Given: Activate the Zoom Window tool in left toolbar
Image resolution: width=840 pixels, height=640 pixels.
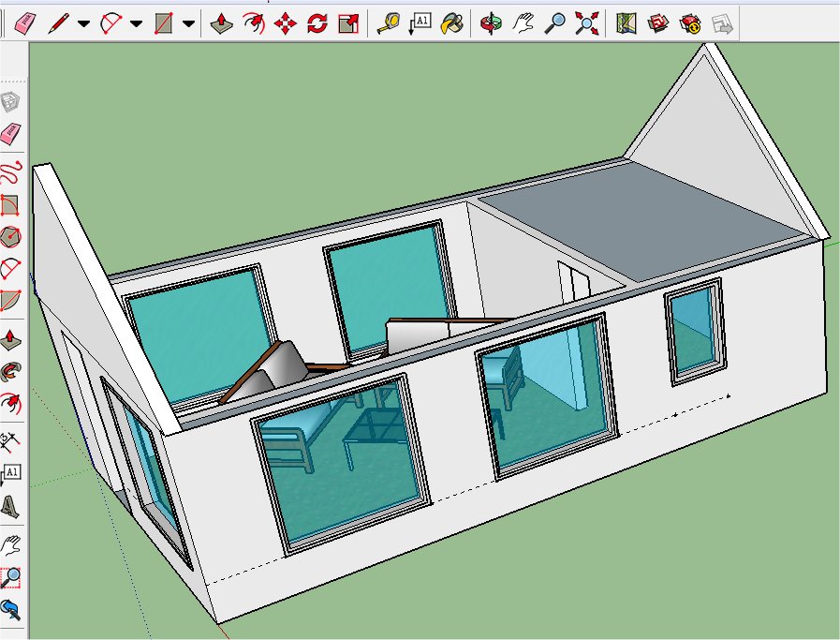Looking at the screenshot, I should 11,577.
